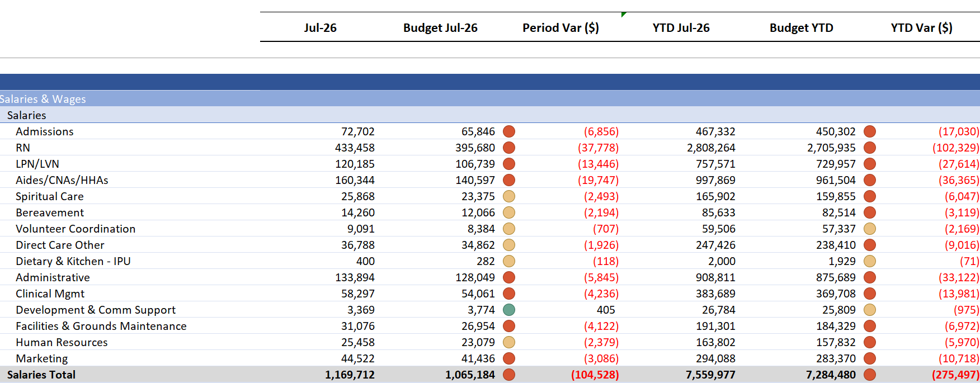Select the Aides/CNAs/HHAs row label

point(62,180)
